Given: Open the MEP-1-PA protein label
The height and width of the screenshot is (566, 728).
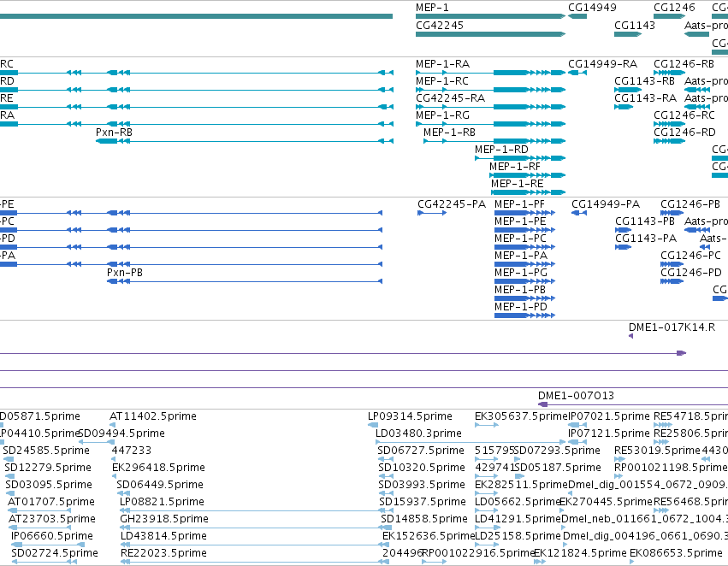Looking at the screenshot, I should pyautogui.click(x=520, y=256).
